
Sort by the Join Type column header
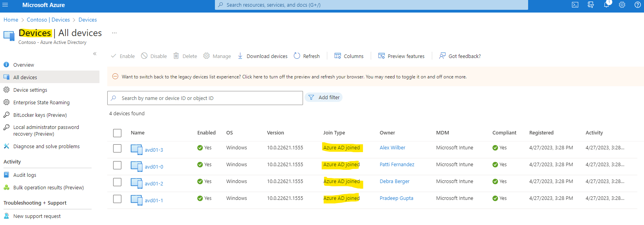[x=334, y=132]
